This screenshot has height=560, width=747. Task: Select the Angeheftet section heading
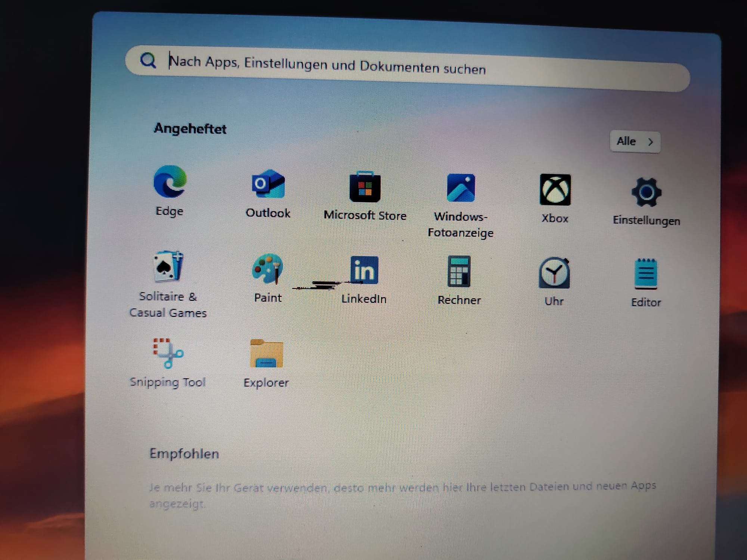coord(190,129)
